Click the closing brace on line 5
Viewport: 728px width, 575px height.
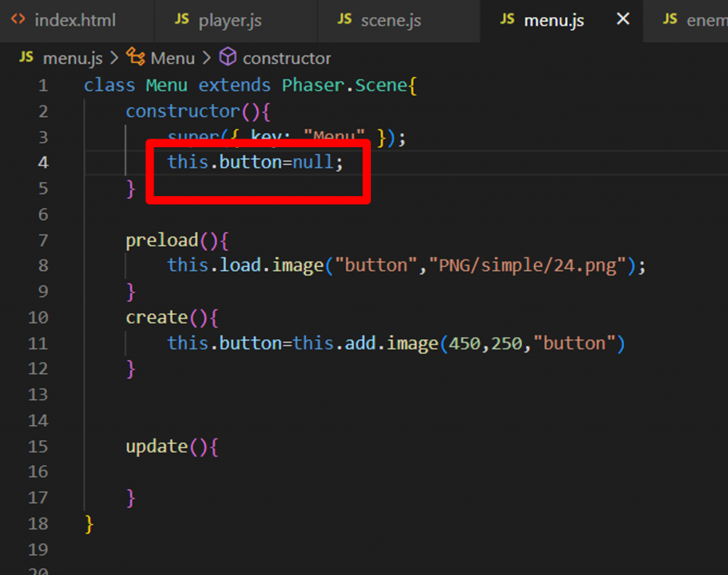[x=131, y=189]
